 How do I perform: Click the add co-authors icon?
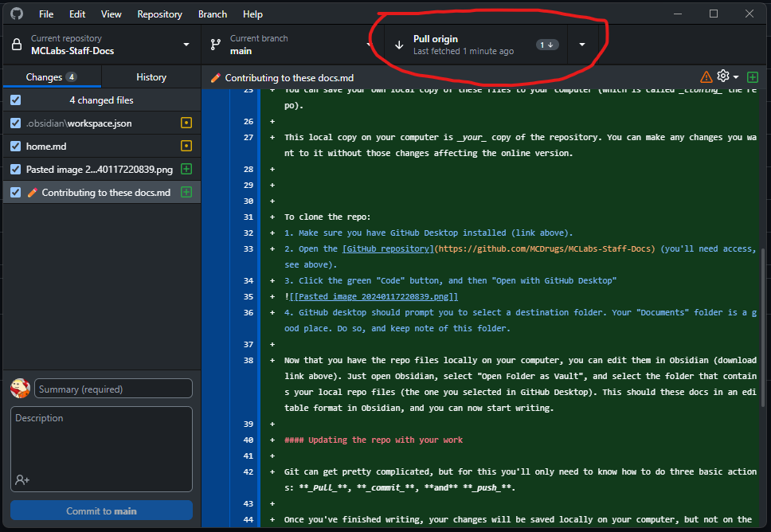click(x=22, y=479)
